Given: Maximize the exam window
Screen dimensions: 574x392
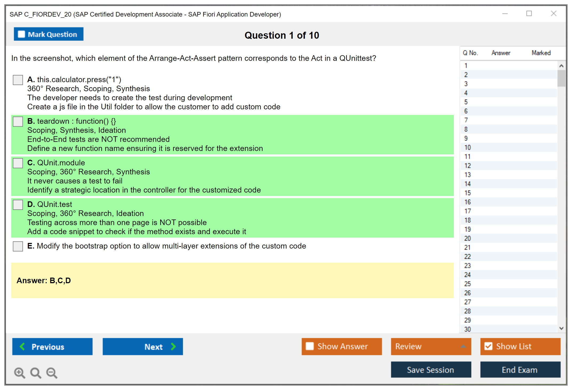Looking at the screenshot, I should (x=529, y=14).
